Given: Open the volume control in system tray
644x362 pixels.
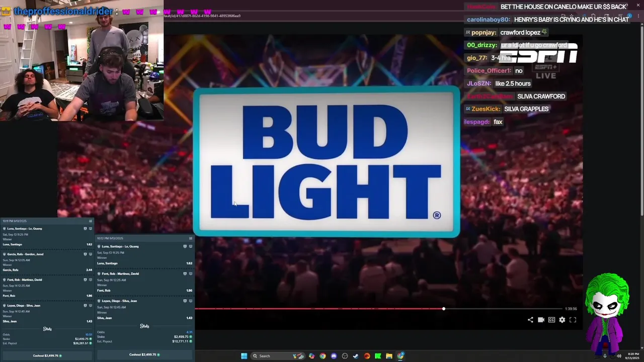Looking at the screenshot, I should click(619, 356).
